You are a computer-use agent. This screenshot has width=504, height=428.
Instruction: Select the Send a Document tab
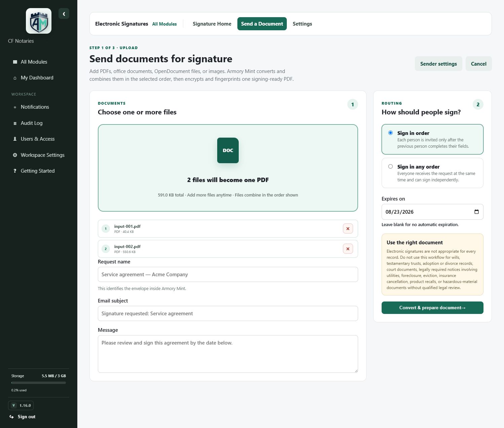click(x=262, y=24)
